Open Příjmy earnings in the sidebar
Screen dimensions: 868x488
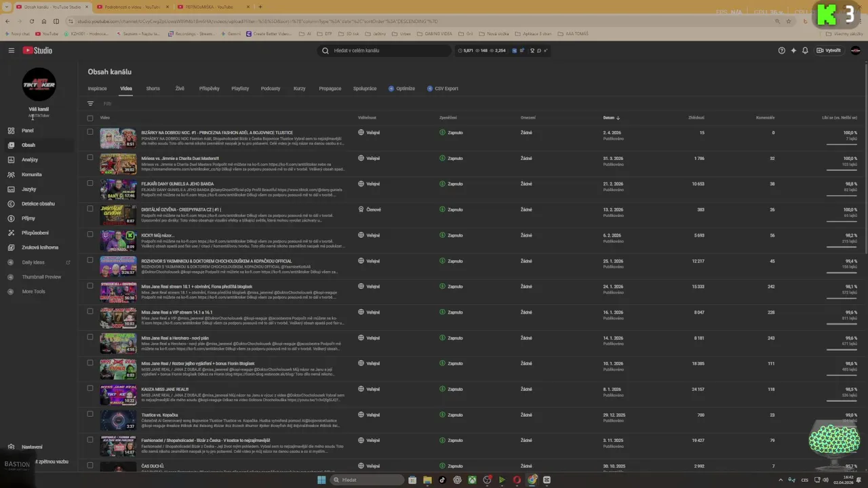28,218
